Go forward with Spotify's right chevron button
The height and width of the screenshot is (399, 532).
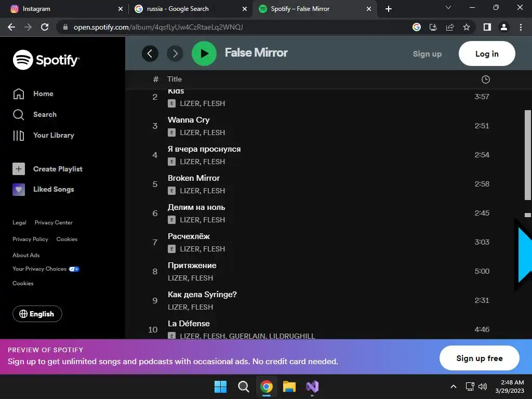175,54
